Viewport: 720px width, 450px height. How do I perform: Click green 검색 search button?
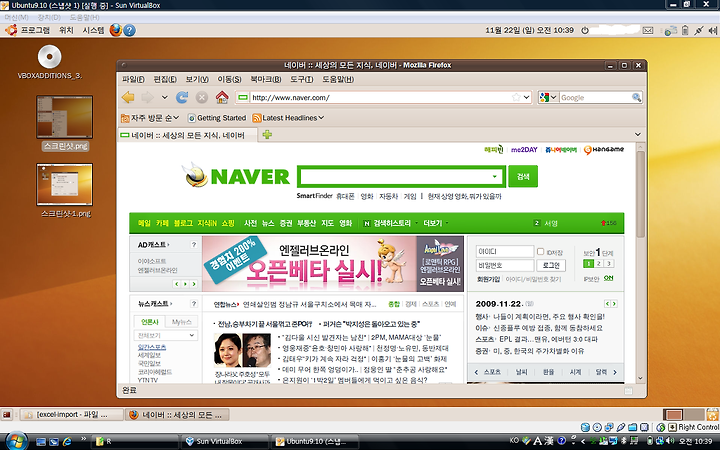[523, 176]
